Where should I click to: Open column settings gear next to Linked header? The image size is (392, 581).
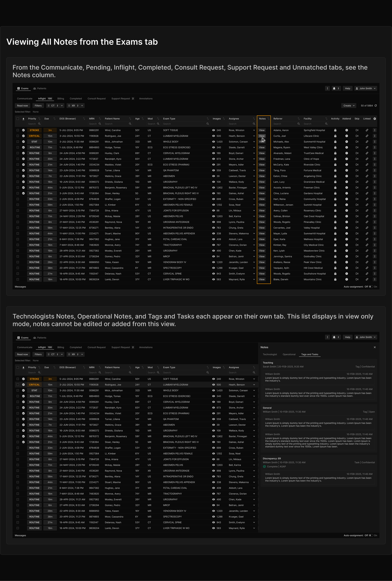coord(375,119)
